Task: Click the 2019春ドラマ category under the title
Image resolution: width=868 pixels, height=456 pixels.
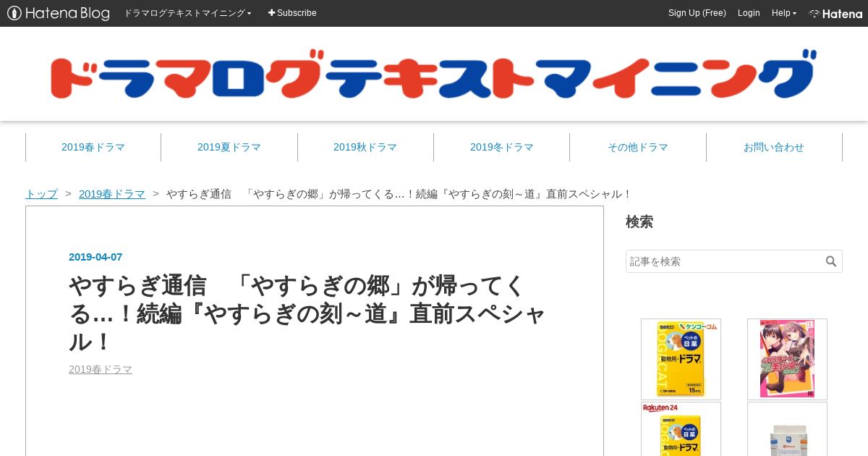Action: [101, 369]
